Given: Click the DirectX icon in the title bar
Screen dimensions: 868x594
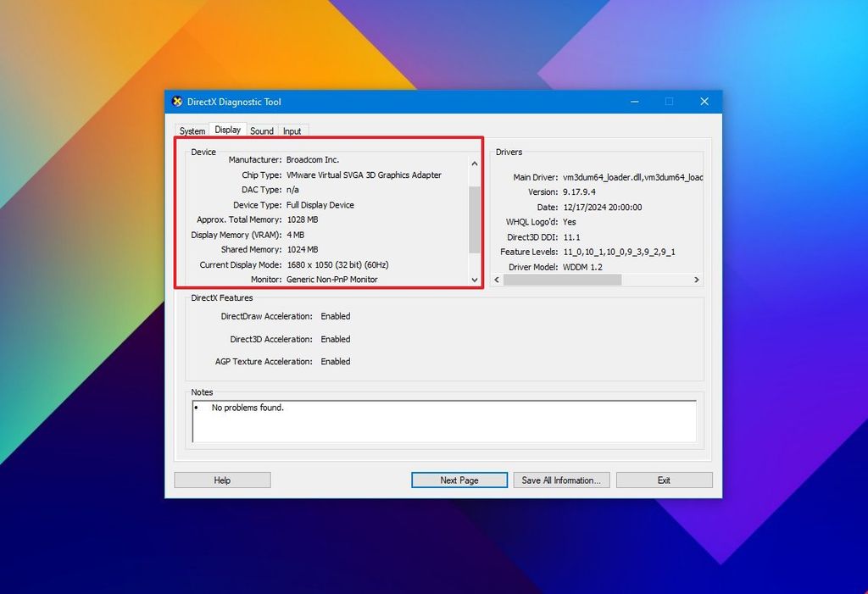Looking at the screenshot, I should pos(176,101).
